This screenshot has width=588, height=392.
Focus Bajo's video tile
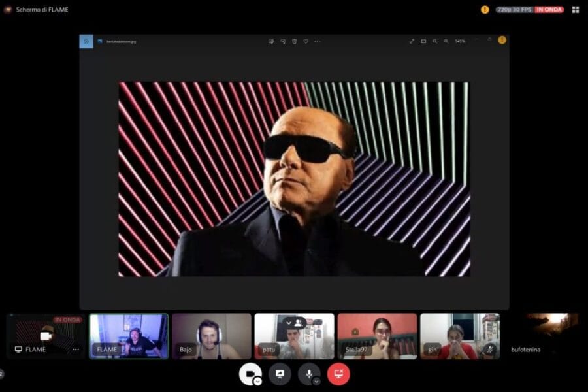(212, 336)
